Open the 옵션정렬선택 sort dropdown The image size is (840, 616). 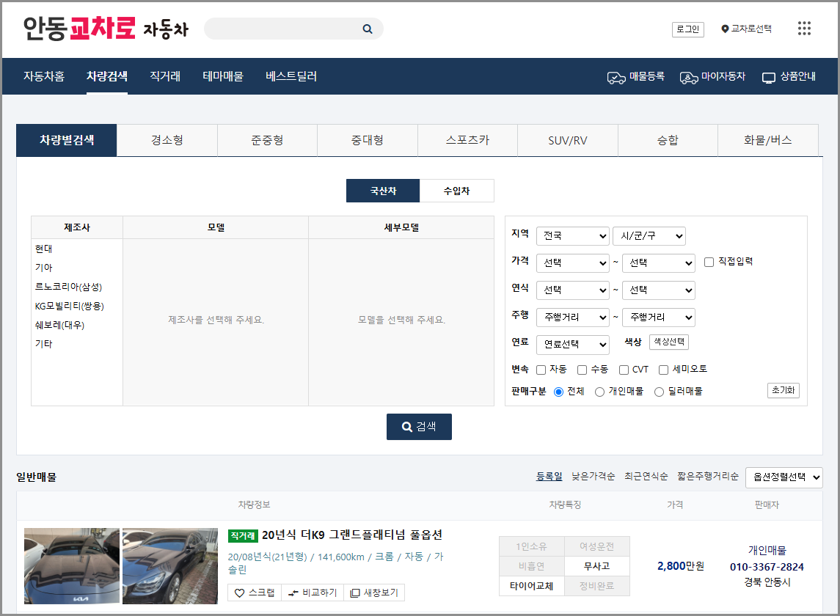tap(784, 477)
